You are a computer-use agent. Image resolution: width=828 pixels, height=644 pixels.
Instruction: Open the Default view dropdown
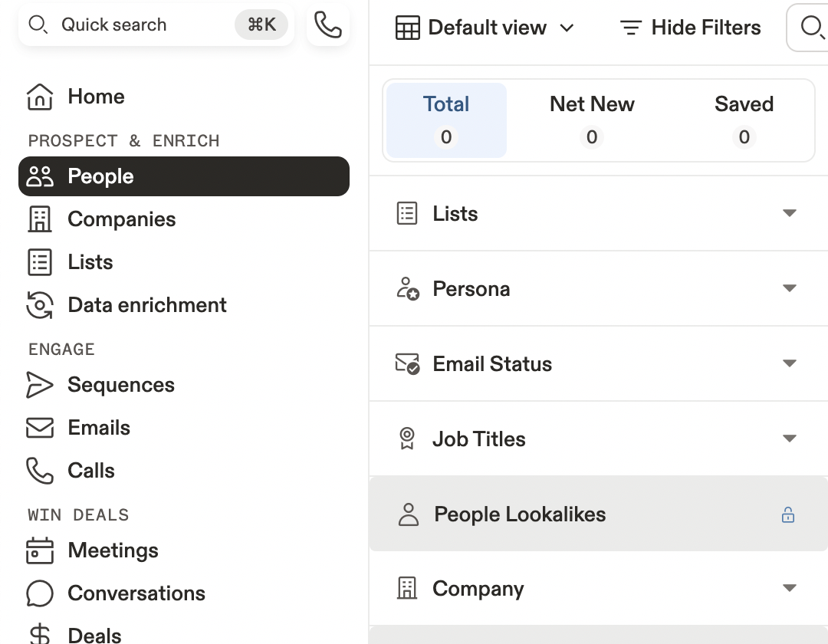(485, 28)
